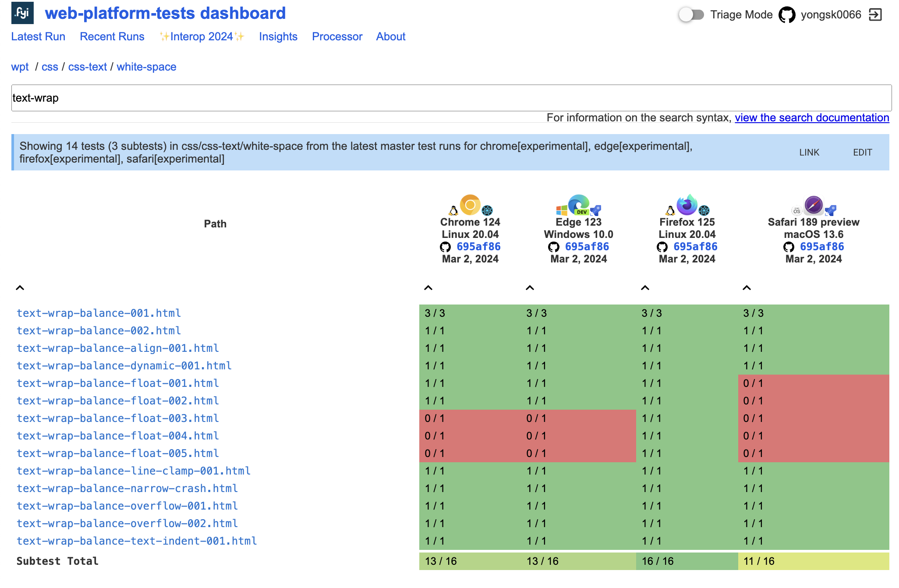Open the Interop 2024 tab
Viewport: 899px width, 588px height.
click(202, 37)
